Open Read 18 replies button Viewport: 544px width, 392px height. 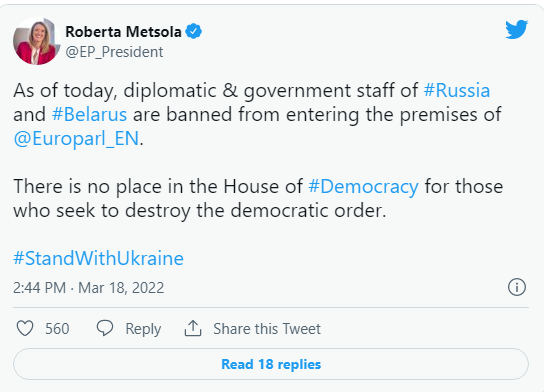point(271,364)
